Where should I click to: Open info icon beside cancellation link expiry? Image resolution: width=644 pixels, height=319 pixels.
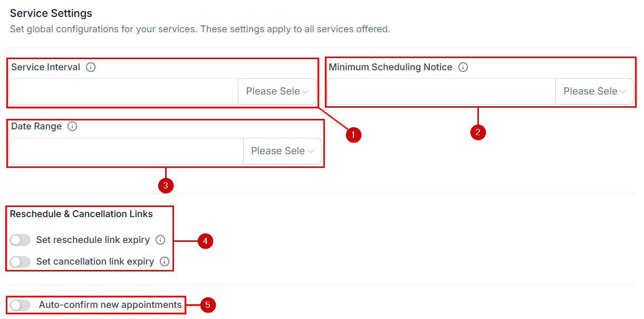(x=164, y=261)
